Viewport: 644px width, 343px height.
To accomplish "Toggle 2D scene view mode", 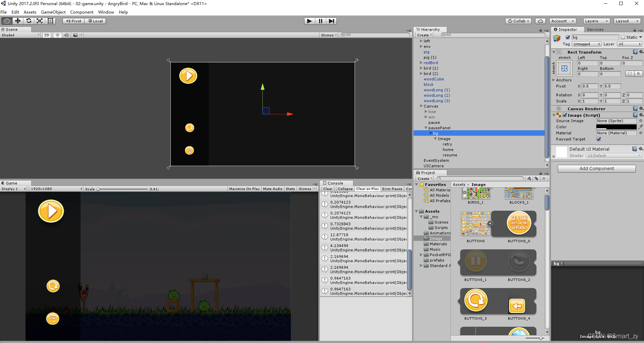I will coord(47,35).
